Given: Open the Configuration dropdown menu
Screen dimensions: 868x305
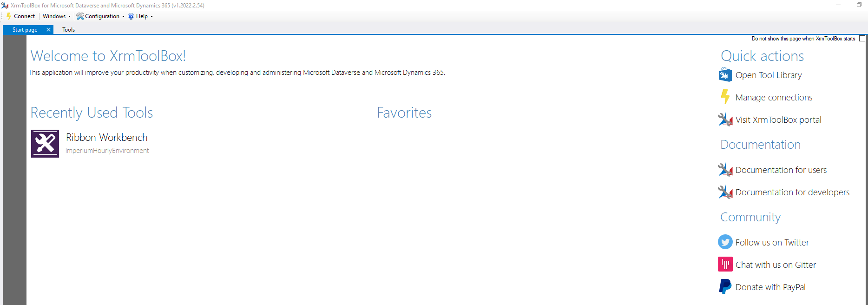Looking at the screenshot, I should 101,16.
